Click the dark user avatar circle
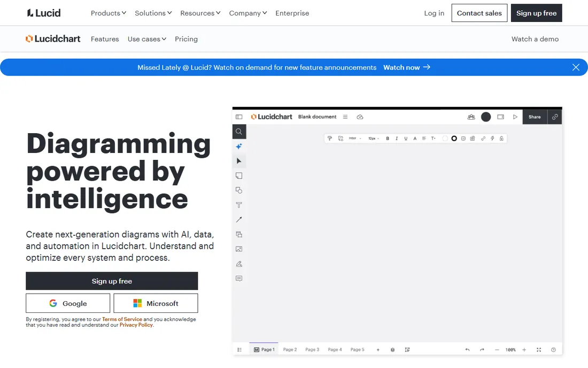The image size is (588, 368). pyautogui.click(x=486, y=117)
